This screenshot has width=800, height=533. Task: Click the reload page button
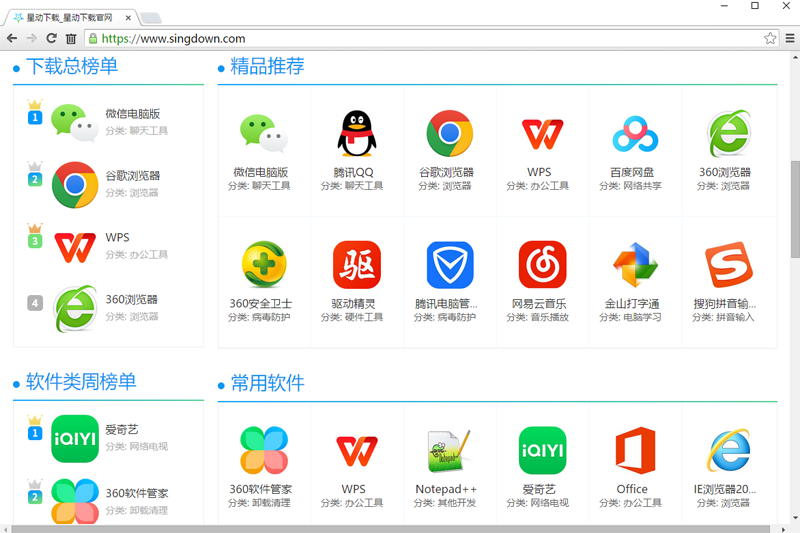(x=51, y=39)
